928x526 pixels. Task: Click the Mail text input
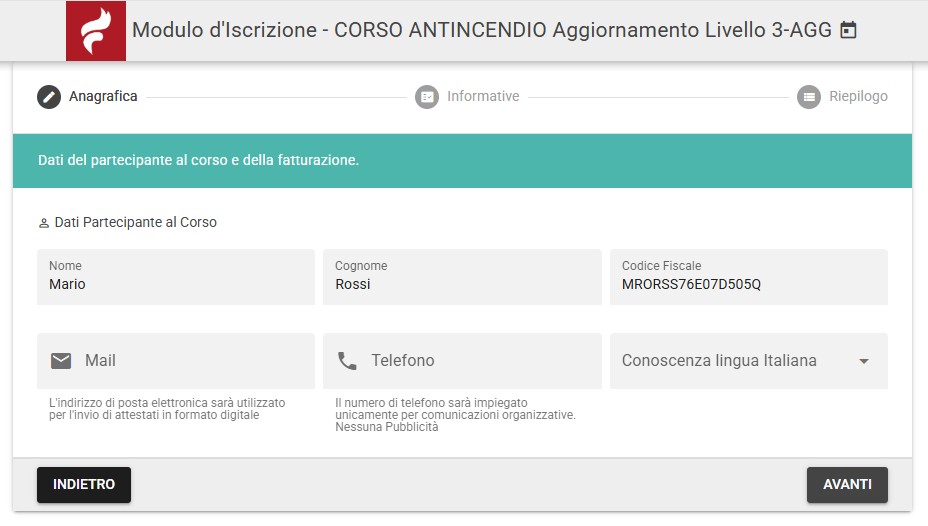pyautogui.click(x=190, y=361)
